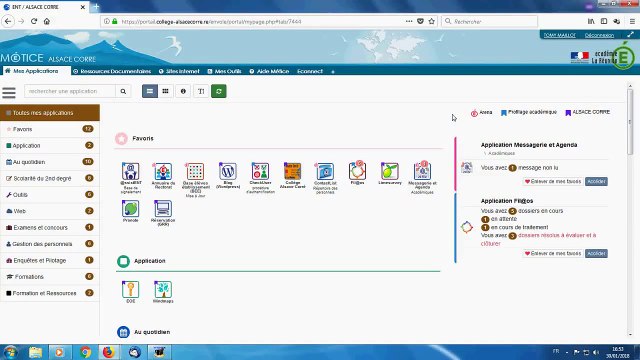Viewport: 640px width, 360px height.
Task: Click the Déconnexion link
Action: tap(599, 35)
